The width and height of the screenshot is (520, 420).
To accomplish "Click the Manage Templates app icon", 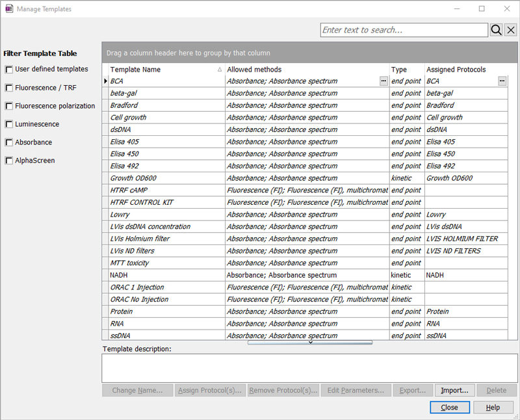I will point(9,8).
